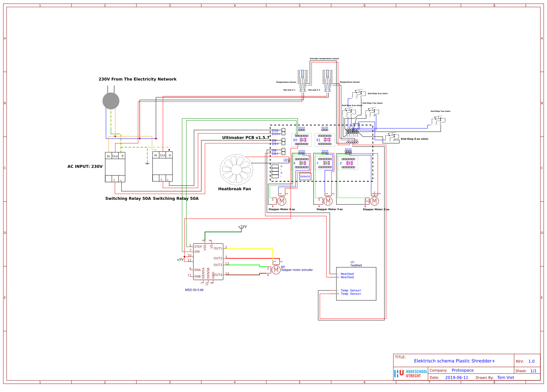
Task: Click the left Switching Relay 50A component
Action: [115, 167]
